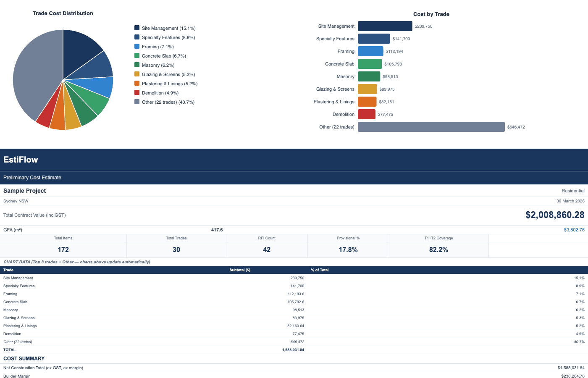Screen dimensions: 588x378
Task: Click the Framing bar in the bar chart
Action: pos(370,51)
